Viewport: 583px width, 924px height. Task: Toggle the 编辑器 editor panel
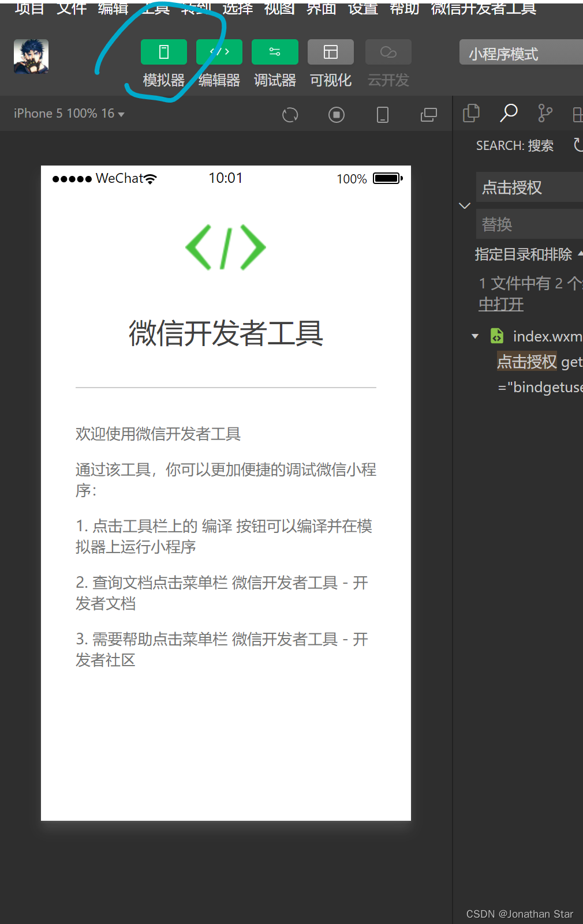(x=219, y=52)
